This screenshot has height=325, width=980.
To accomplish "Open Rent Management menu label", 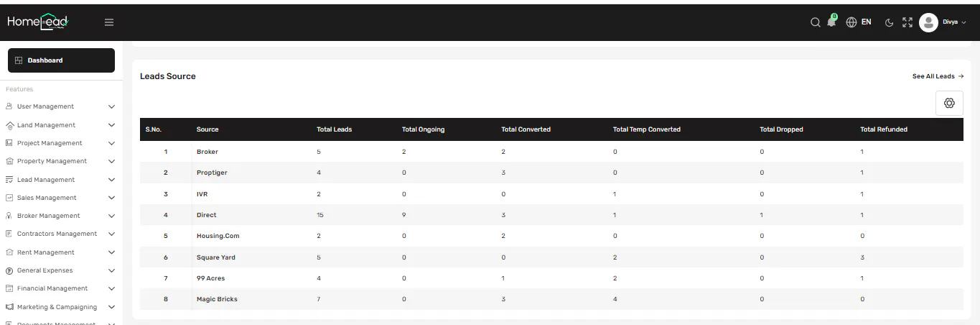I will click(x=46, y=252).
